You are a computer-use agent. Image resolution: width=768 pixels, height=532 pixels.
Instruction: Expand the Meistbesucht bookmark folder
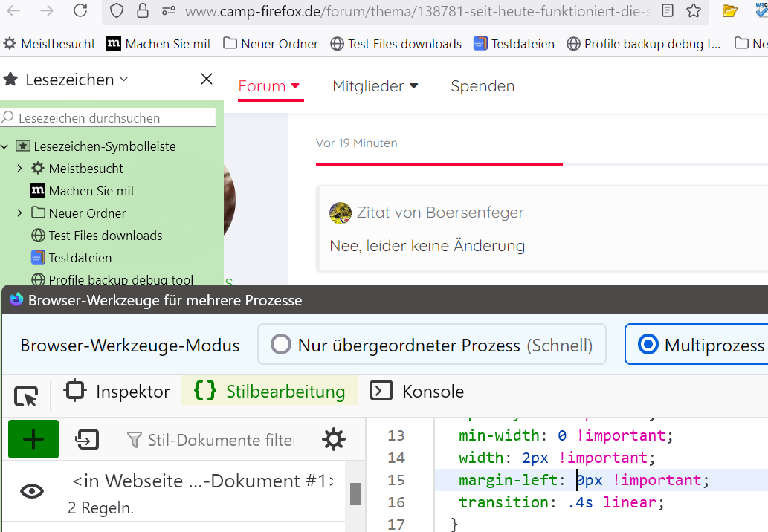[x=19, y=169]
